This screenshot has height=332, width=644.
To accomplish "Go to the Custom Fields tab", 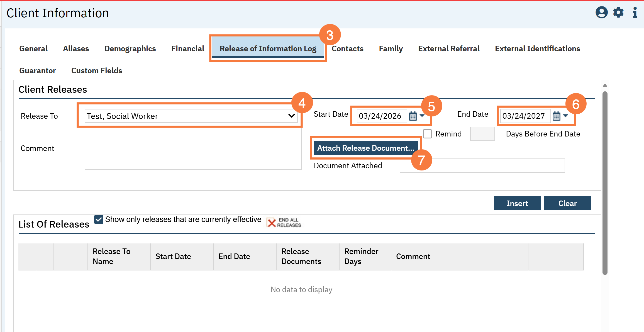I will 97,71.
